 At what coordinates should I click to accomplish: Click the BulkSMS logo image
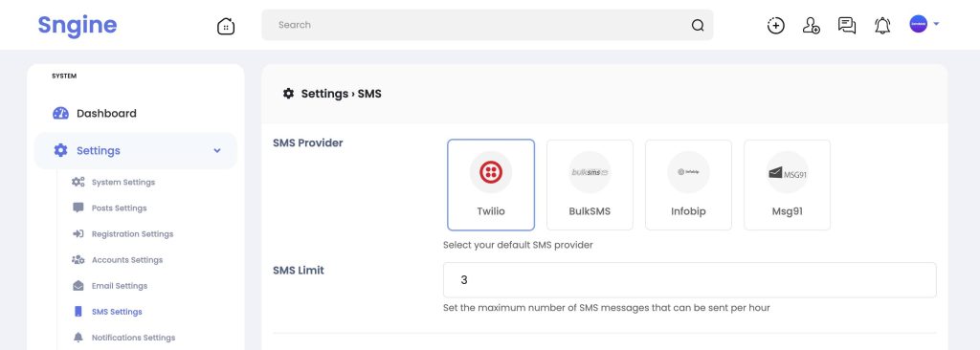pyautogui.click(x=590, y=172)
